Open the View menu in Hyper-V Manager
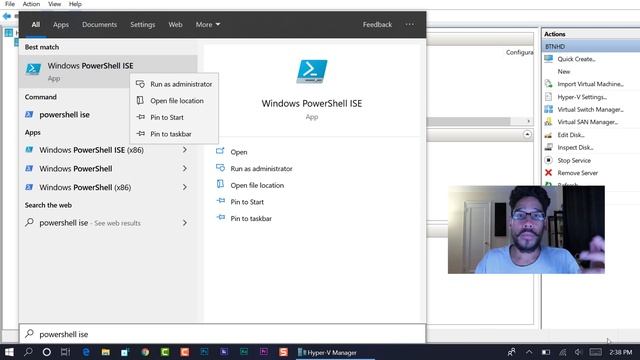 (x=54, y=4)
